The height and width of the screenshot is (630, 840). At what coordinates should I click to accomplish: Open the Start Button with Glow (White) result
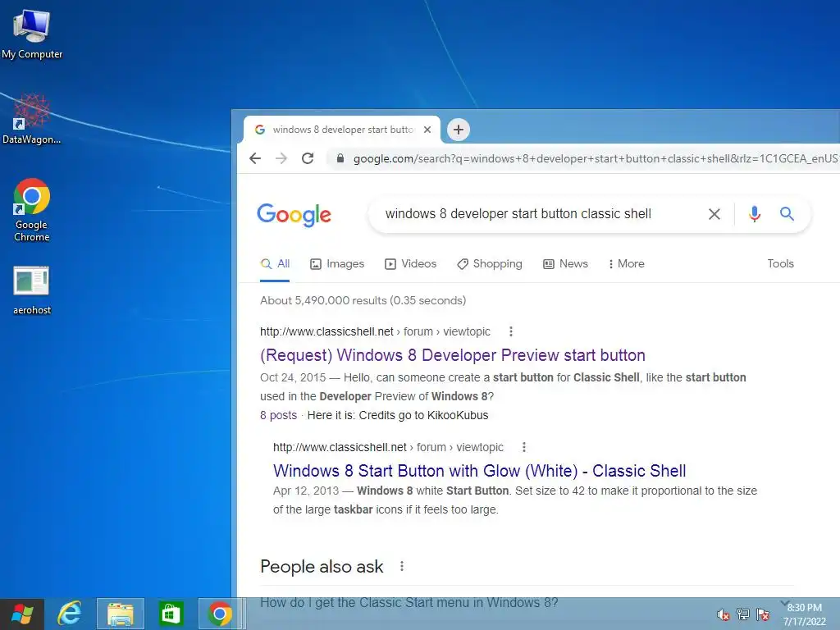pyautogui.click(x=479, y=471)
